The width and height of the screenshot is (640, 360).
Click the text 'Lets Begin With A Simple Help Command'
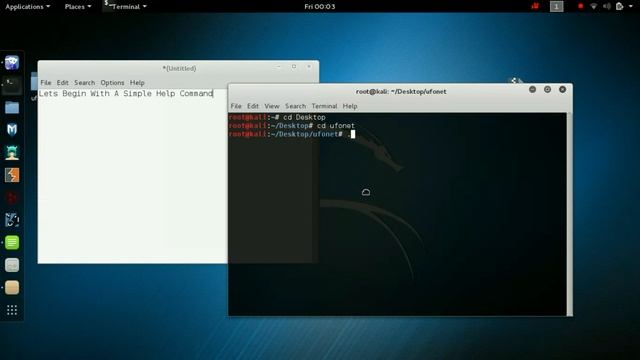point(126,93)
